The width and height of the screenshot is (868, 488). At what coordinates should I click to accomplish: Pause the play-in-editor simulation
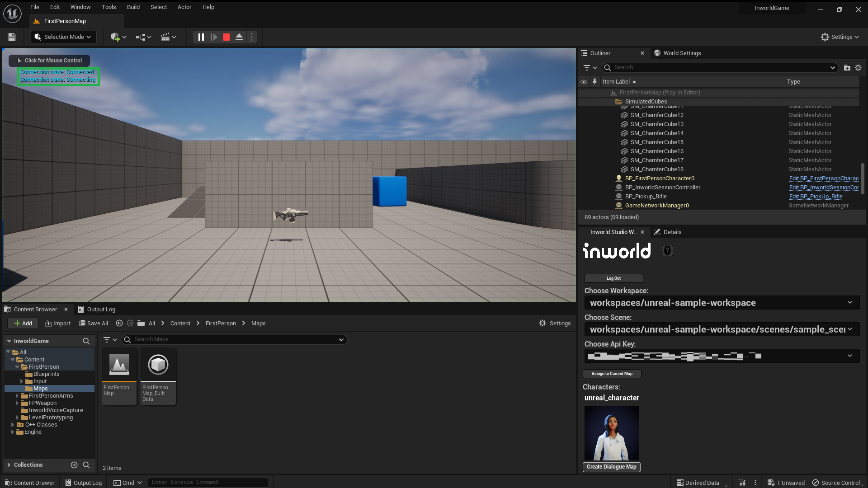[201, 37]
